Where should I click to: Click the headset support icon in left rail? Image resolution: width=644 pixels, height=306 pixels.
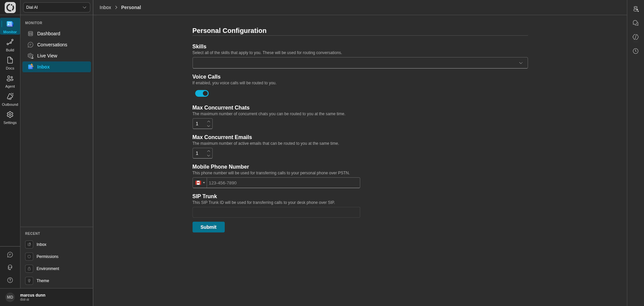[x=10, y=267]
